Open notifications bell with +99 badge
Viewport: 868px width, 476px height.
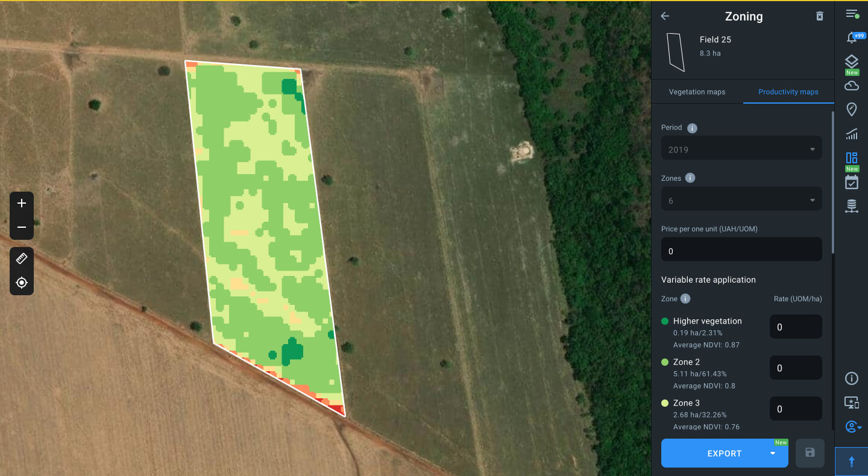852,38
